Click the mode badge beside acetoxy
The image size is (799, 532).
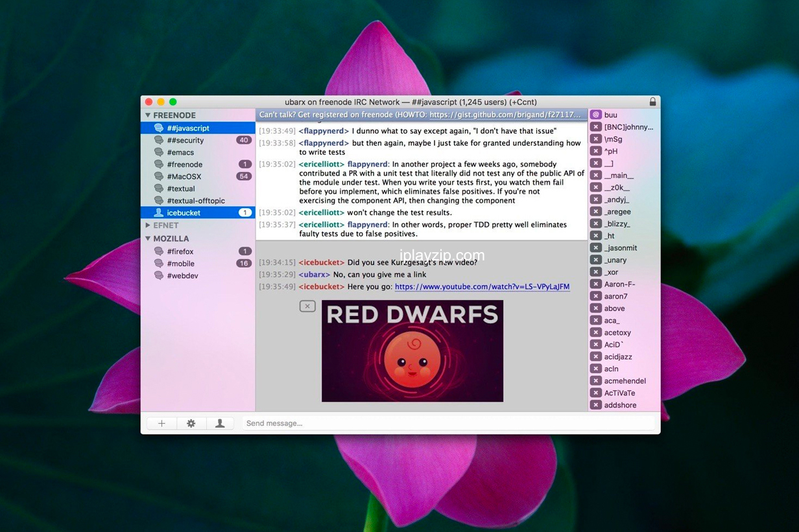point(595,332)
